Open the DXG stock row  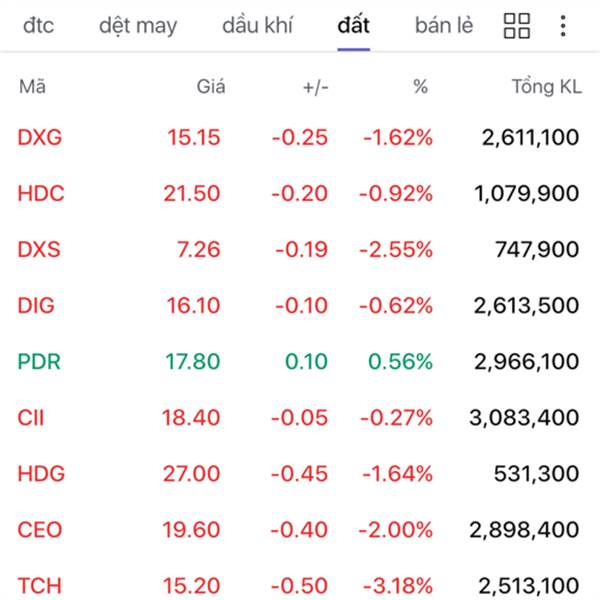(40, 138)
